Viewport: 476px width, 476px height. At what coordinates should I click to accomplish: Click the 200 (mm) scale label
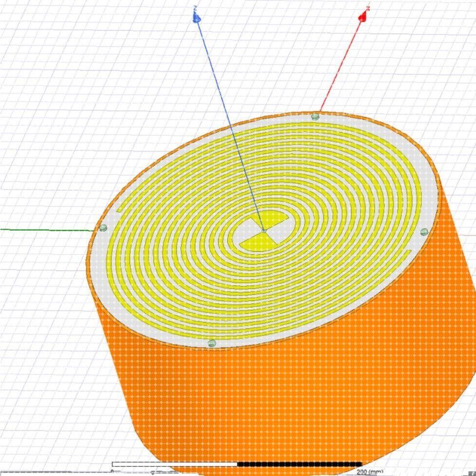[370, 473]
